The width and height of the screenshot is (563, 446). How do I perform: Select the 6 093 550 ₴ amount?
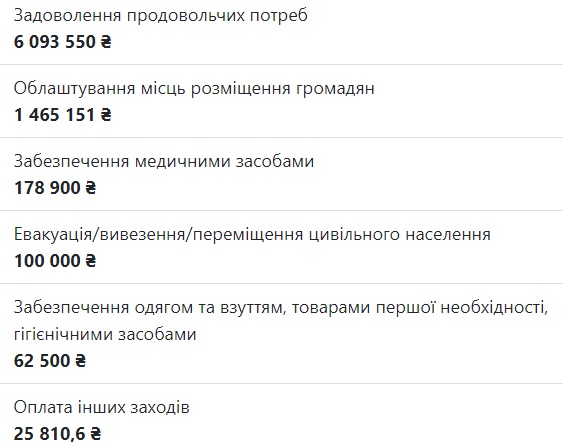[x=63, y=42]
